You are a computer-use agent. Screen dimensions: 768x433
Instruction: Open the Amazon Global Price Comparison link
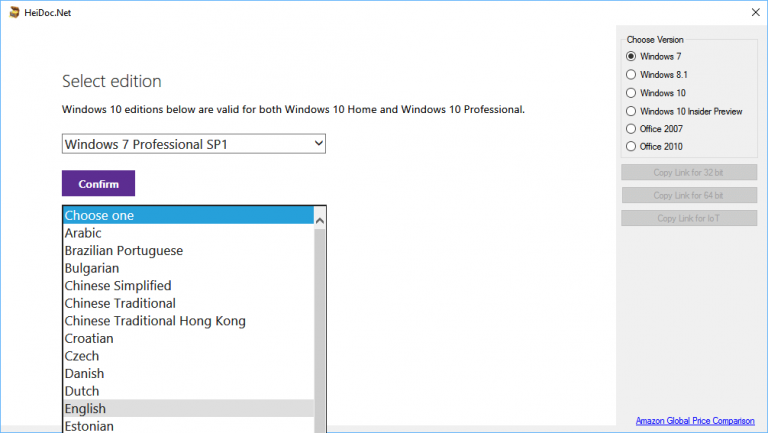click(695, 421)
